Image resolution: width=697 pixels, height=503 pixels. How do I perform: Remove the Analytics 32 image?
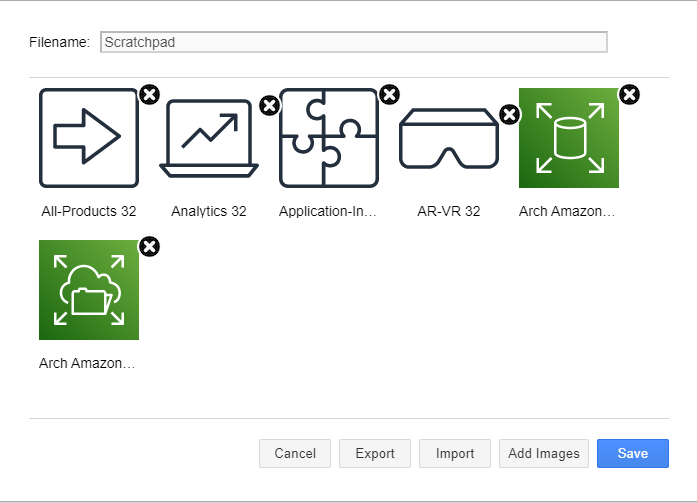coord(269,106)
